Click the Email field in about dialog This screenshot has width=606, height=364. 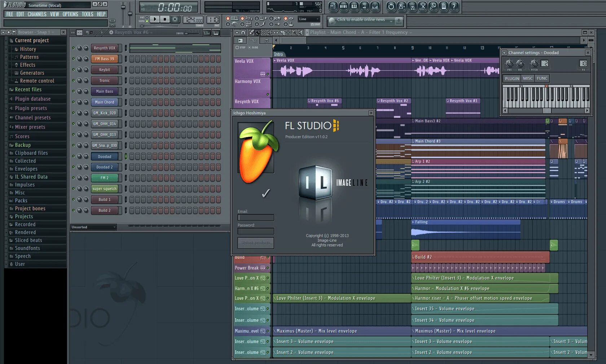(x=256, y=218)
